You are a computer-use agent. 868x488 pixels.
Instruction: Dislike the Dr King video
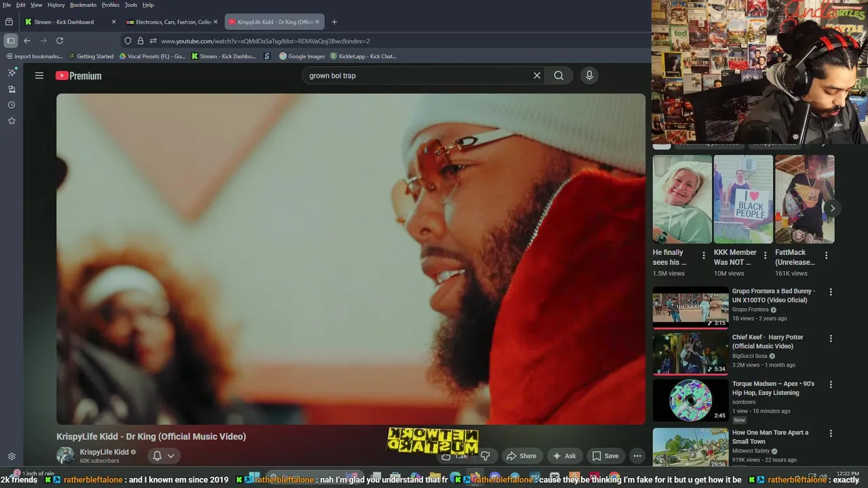pos(485,456)
